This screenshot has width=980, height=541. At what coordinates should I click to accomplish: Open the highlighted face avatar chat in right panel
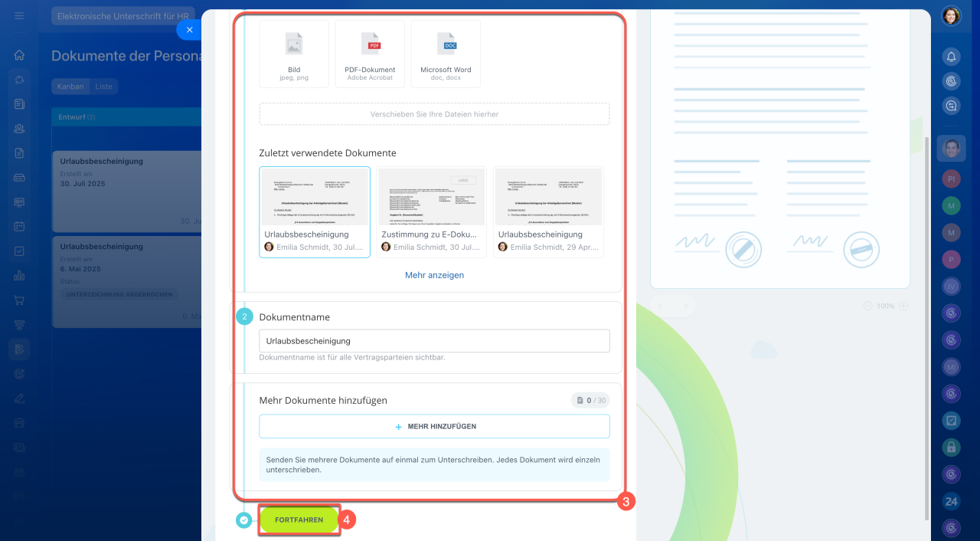click(951, 147)
